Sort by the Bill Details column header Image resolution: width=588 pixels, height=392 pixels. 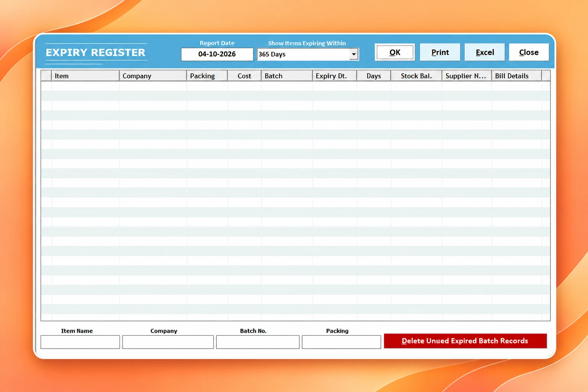click(x=517, y=76)
